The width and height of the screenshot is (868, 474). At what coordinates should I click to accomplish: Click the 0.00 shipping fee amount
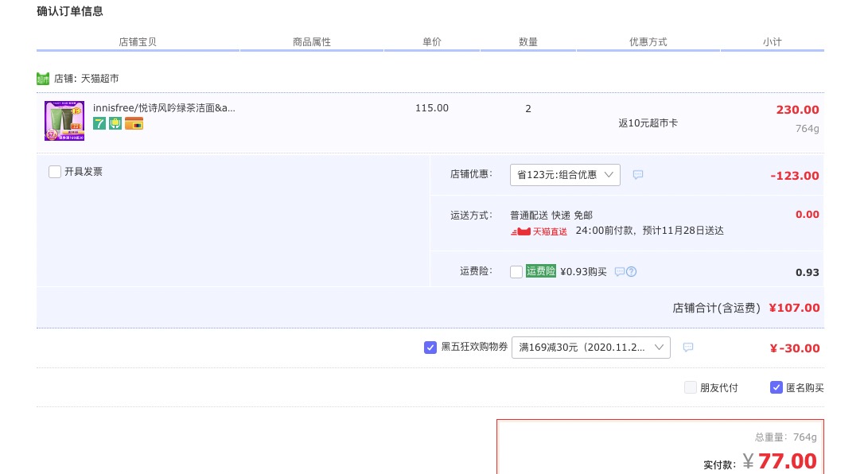point(807,214)
